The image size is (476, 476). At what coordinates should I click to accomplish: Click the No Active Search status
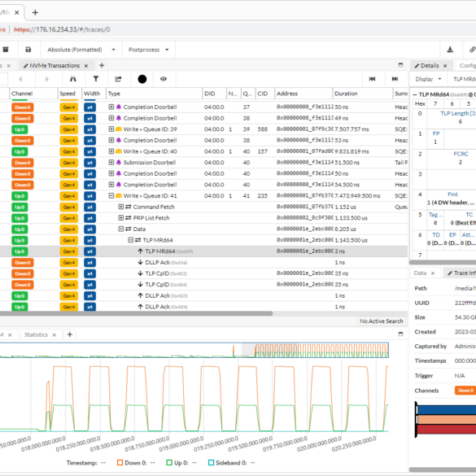pos(382,321)
